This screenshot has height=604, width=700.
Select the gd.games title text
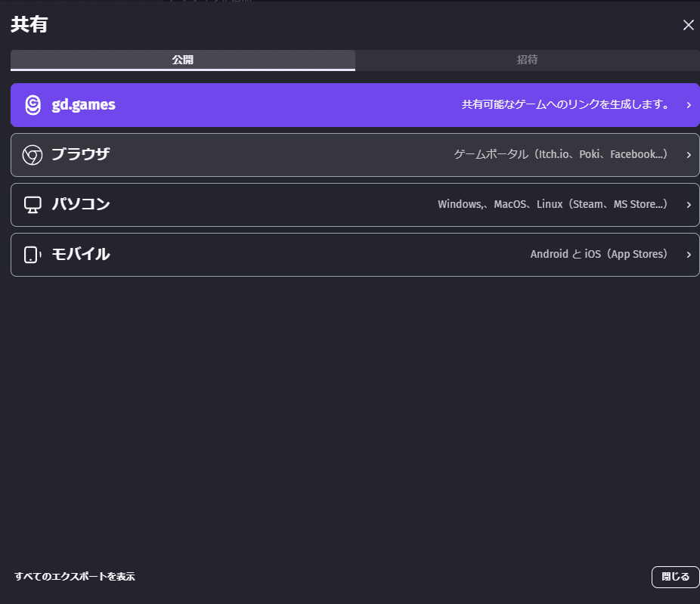(83, 105)
